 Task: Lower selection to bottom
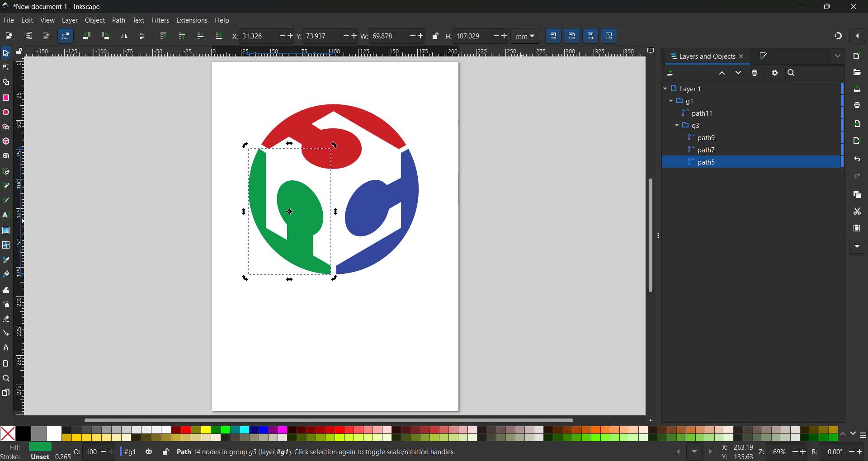[x=219, y=36]
